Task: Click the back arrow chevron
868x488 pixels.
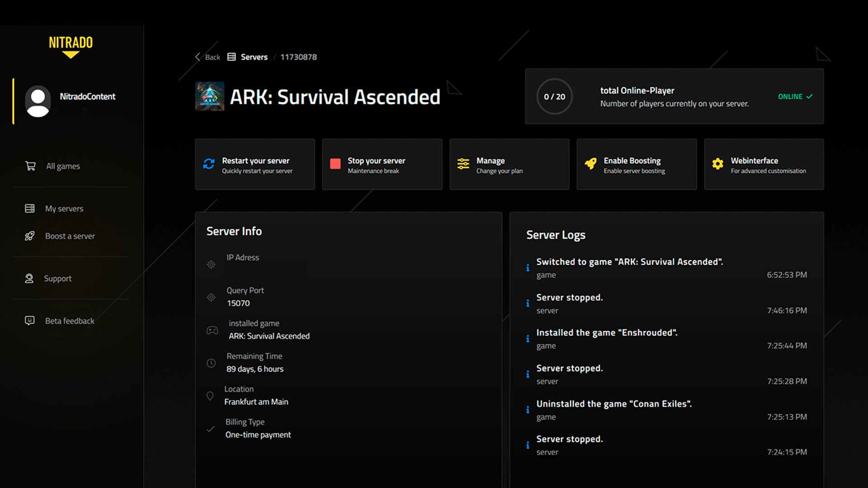Action: pyautogui.click(x=198, y=57)
